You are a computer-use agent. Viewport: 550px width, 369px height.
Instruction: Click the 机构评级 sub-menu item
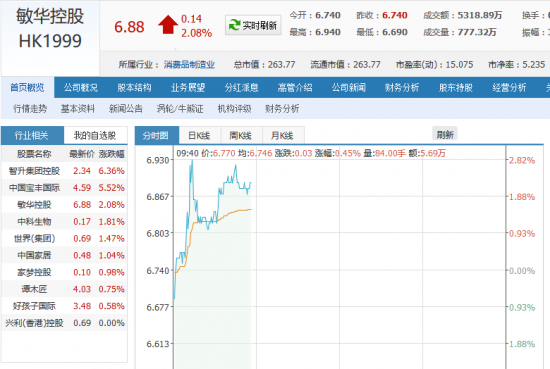click(x=234, y=109)
